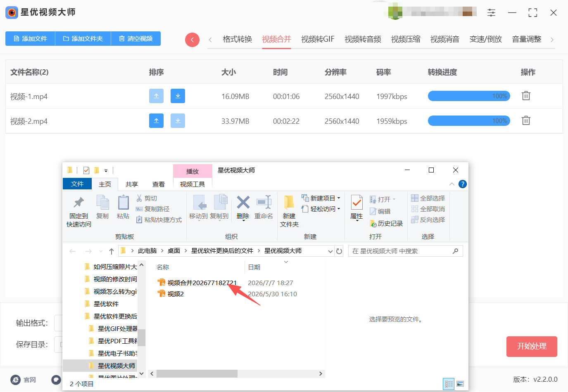This screenshot has width=568, height=392.
Task: Click the blue help question mark icon
Action: coord(463,184)
